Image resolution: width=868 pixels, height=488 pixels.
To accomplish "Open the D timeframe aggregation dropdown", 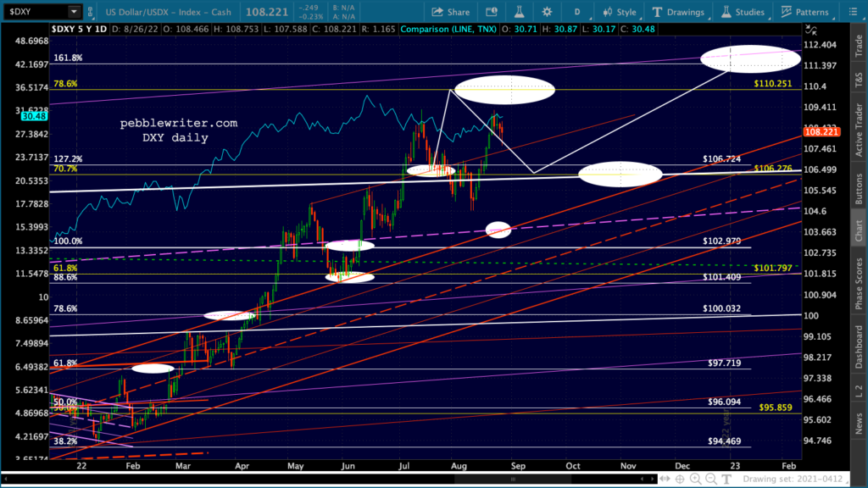I will [576, 12].
